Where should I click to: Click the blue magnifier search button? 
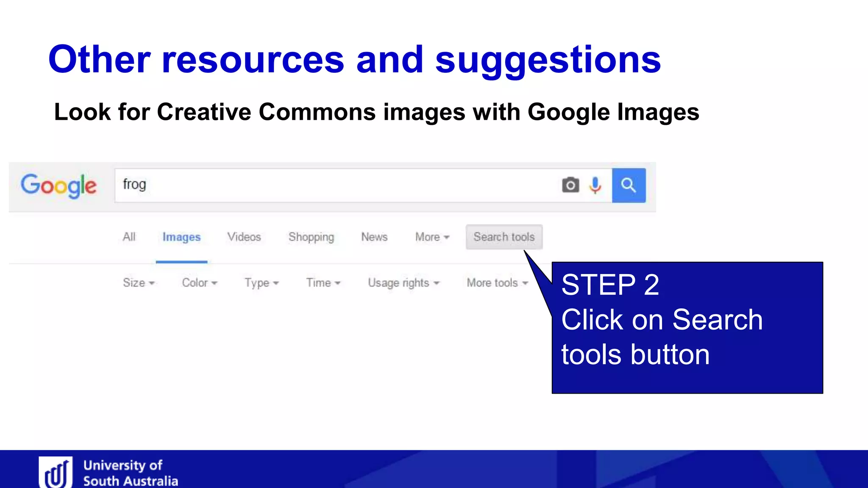629,185
